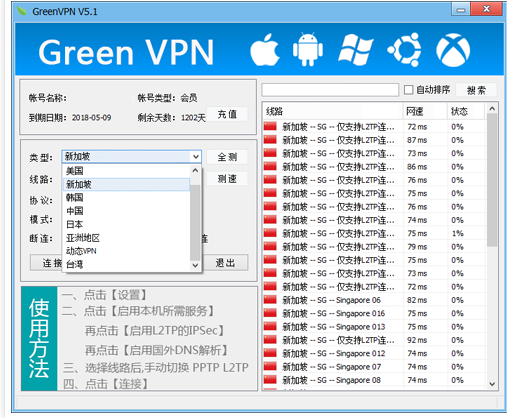The height and width of the screenshot is (418, 507).
Task: Click the 测速 speed test button
Action: (x=227, y=179)
